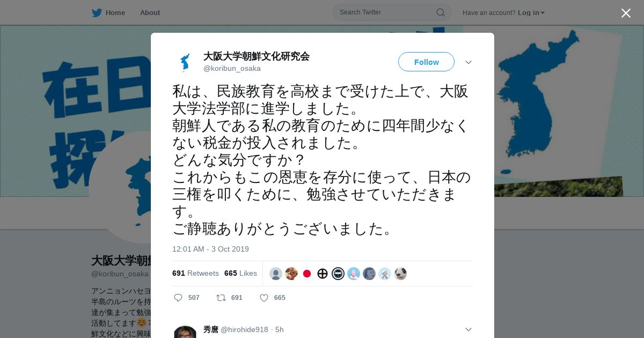The width and height of the screenshot is (644, 338).
Task: Click the Twitter bird Home icon
Action: tap(97, 12)
